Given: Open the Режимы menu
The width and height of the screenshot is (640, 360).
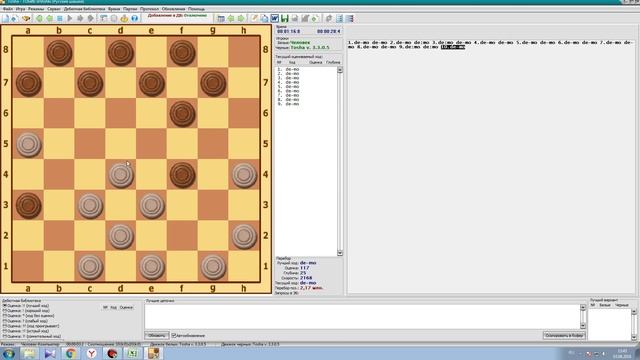Looking at the screenshot, I should click(x=36, y=9).
